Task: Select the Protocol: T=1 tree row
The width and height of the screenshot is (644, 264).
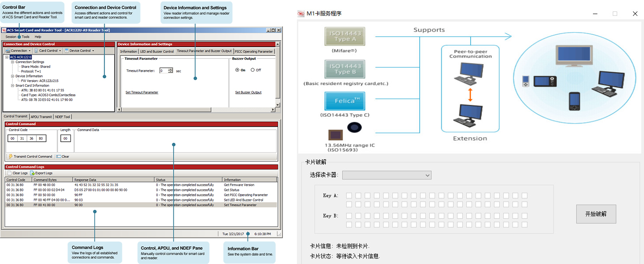Action: [x=31, y=71]
